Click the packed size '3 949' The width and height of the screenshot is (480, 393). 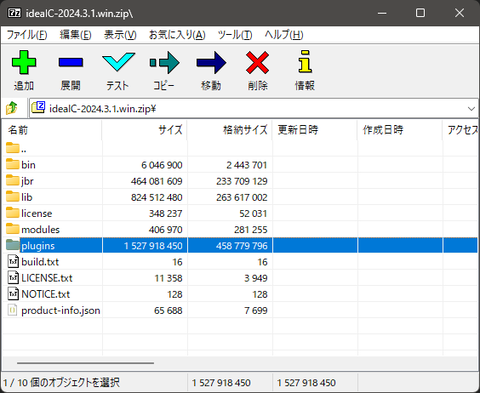click(x=256, y=278)
